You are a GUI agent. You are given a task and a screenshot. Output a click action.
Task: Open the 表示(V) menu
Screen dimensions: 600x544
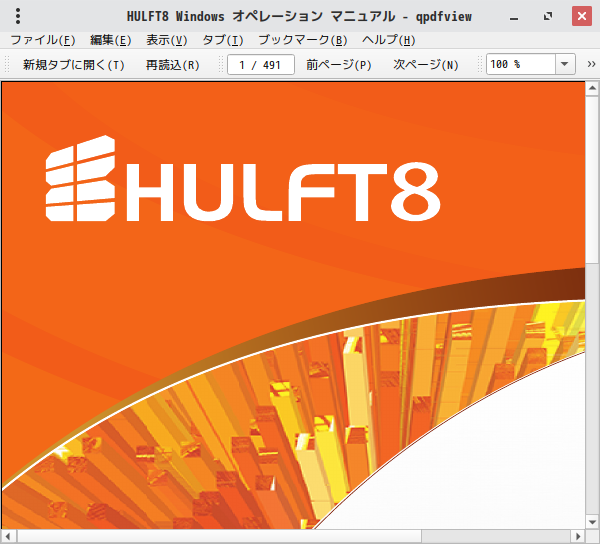coord(166,40)
